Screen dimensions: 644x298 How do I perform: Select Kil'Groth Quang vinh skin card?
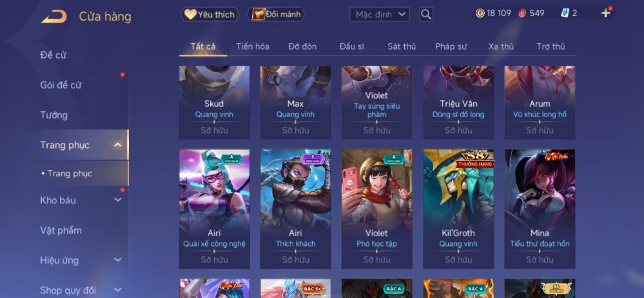point(458,209)
